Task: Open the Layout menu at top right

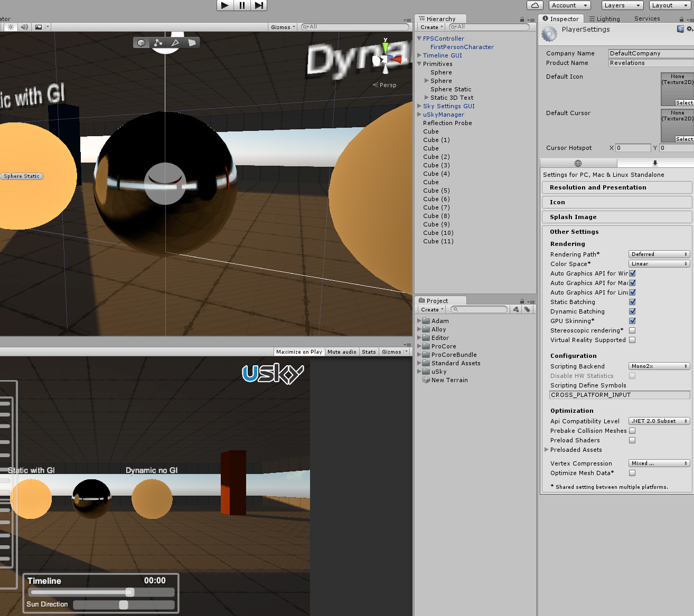Action: tap(670, 5)
